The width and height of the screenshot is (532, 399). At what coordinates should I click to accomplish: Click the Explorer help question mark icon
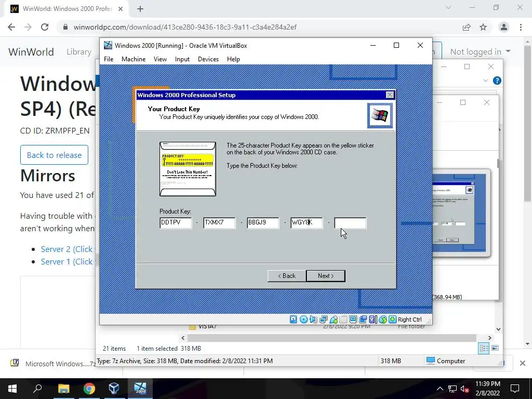point(497,81)
